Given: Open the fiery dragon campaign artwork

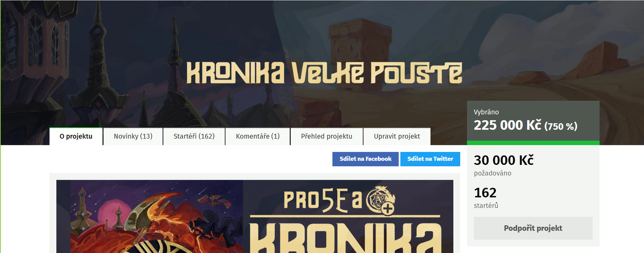Looking at the screenshot, I should [150, 216].
